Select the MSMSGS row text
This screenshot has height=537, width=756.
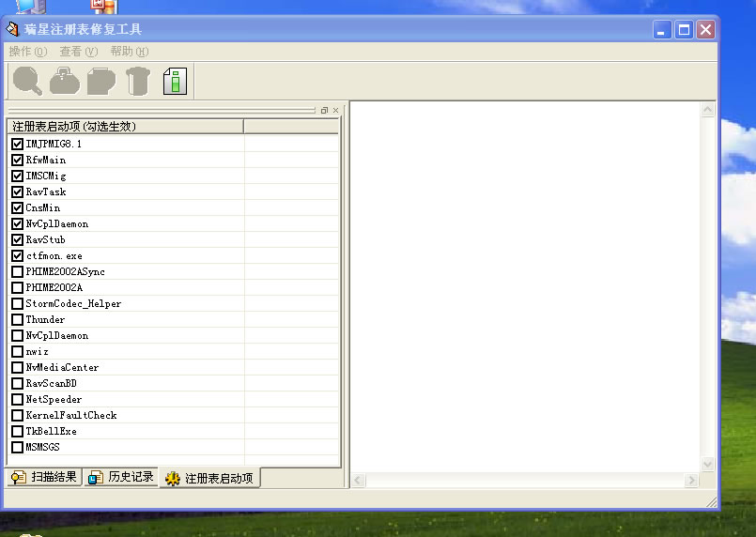pos(42,447)
